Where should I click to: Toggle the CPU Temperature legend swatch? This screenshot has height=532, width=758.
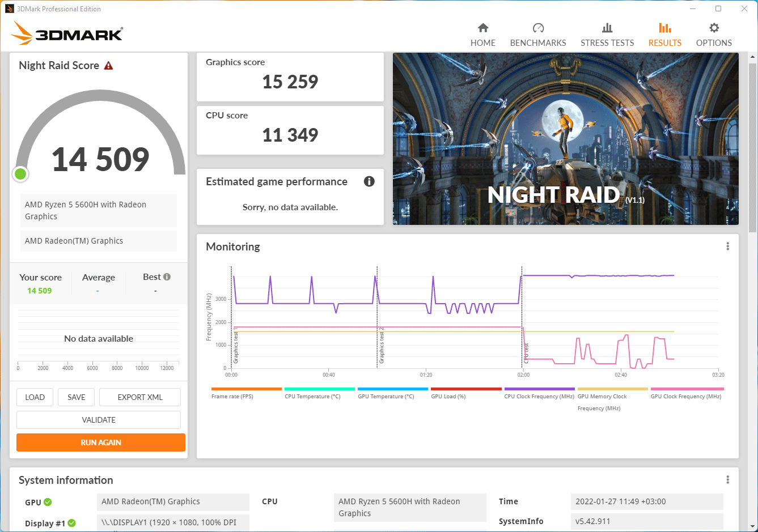[320, 389]
